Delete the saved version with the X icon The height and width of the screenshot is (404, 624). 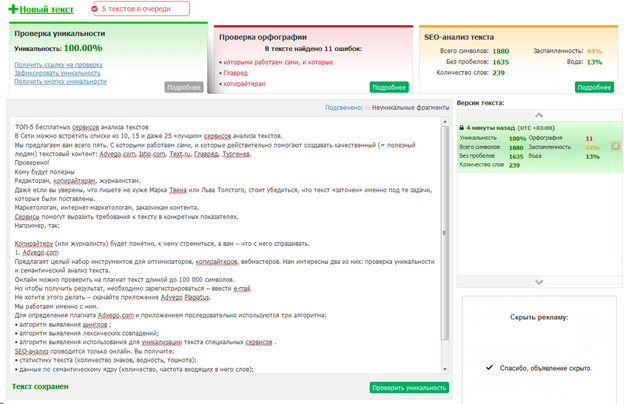click(615, 146)
